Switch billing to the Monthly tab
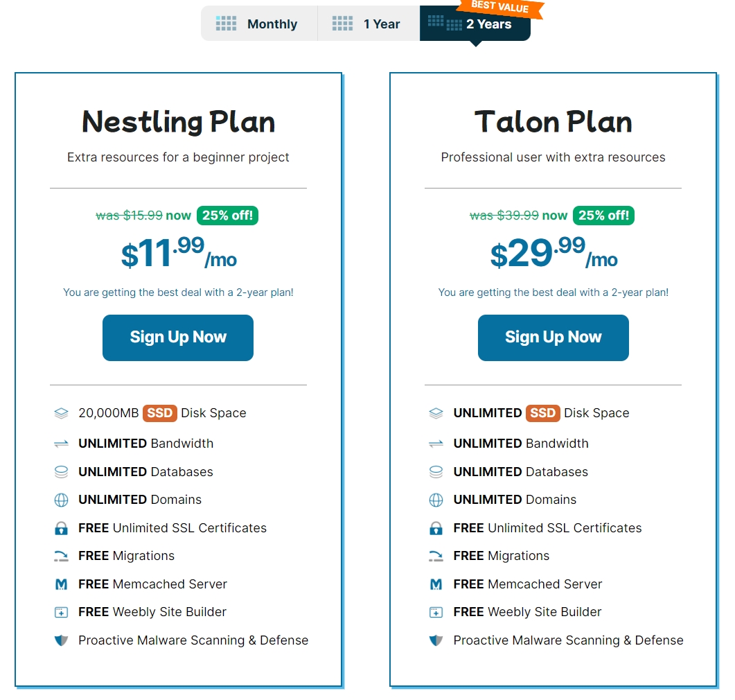 pos(259,24)
